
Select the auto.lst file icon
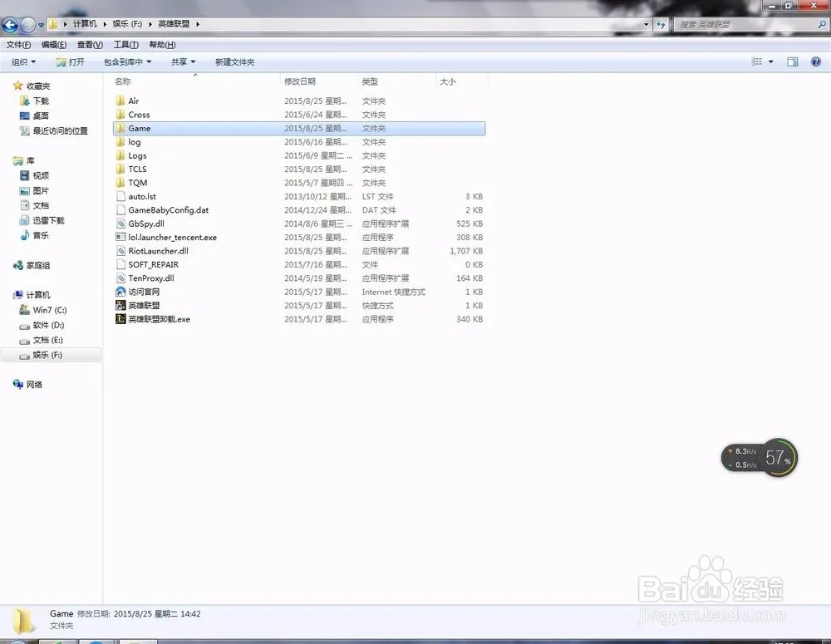point(120,196)
